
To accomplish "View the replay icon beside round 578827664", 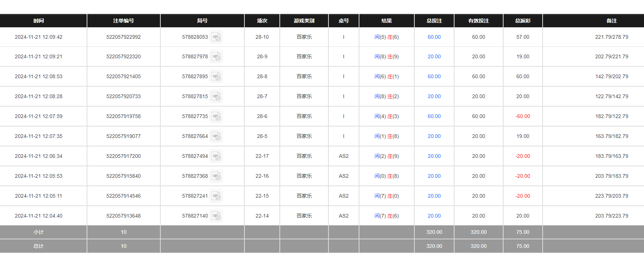I will tap(216, 136).
